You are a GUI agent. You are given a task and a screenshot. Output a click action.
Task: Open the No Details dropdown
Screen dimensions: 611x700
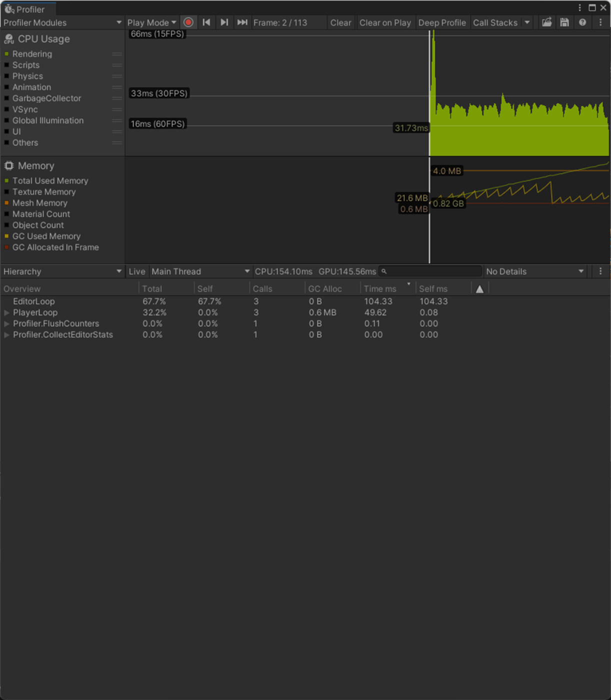[x=535, y=271]
